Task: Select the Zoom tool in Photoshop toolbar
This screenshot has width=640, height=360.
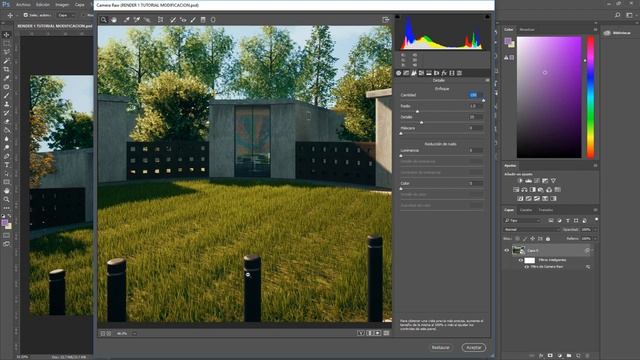Action: click(7, 199)
